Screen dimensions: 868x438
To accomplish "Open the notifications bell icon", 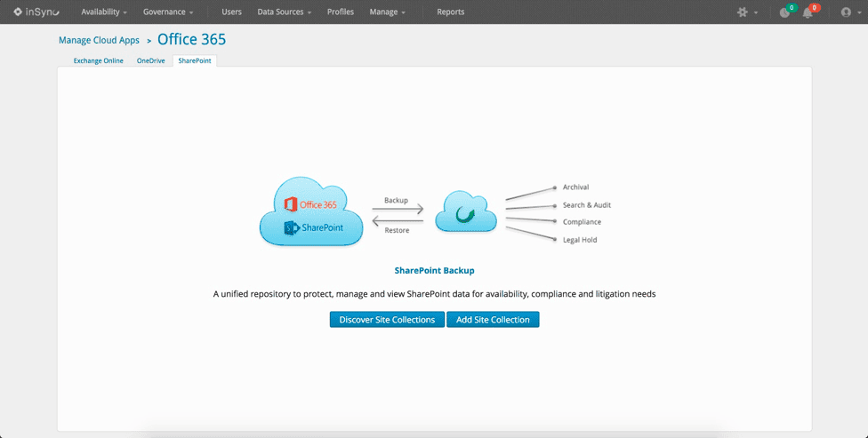I will tap(808, 12).
